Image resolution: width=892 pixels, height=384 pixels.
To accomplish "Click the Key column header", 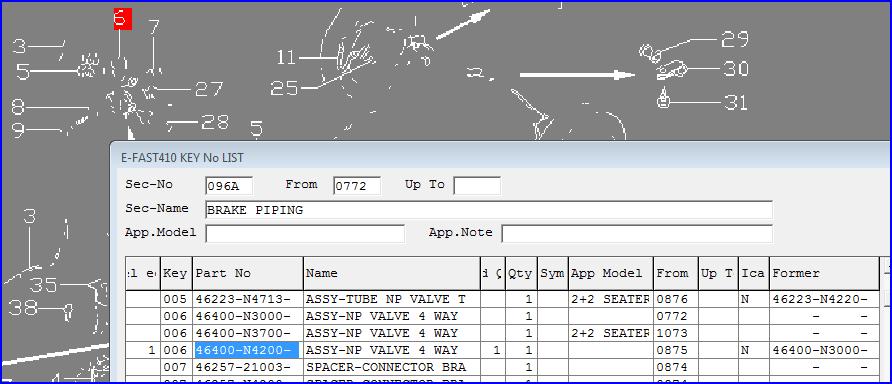I will tap(176, 274).
